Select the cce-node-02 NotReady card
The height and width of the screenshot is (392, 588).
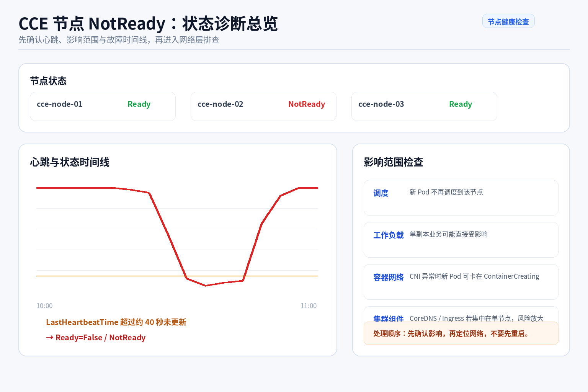(x=263, y=106)
